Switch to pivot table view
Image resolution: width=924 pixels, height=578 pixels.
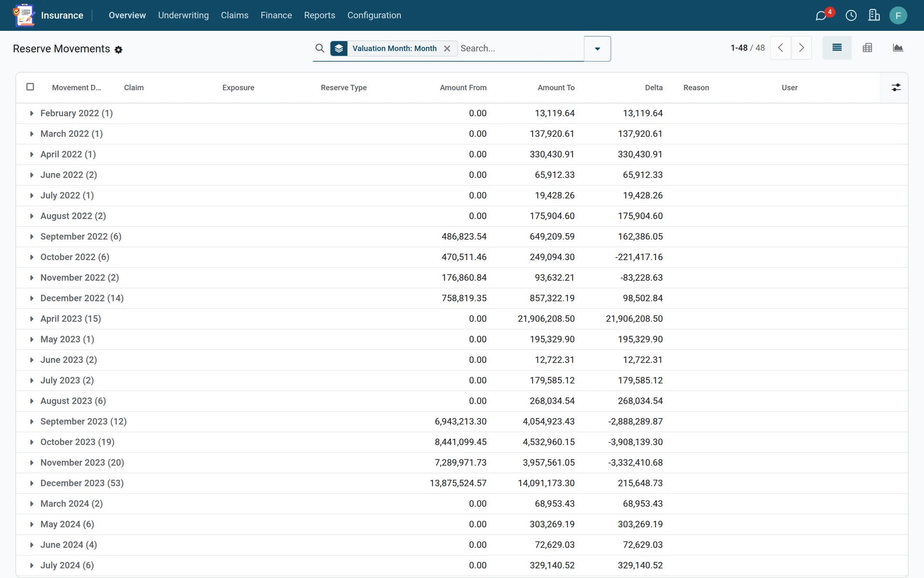click(x=867, y=48)
